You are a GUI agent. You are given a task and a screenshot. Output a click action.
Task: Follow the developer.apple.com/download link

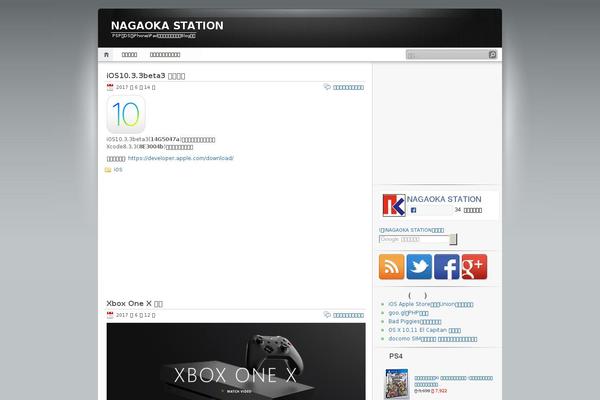181,158
